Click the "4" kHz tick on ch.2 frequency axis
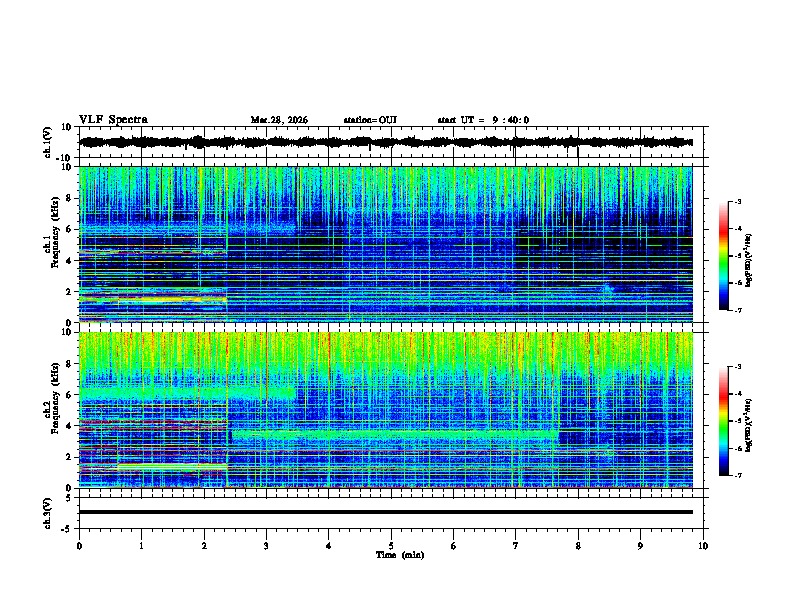The width and height of the screenshot is (792, 612). pos(70,426)
